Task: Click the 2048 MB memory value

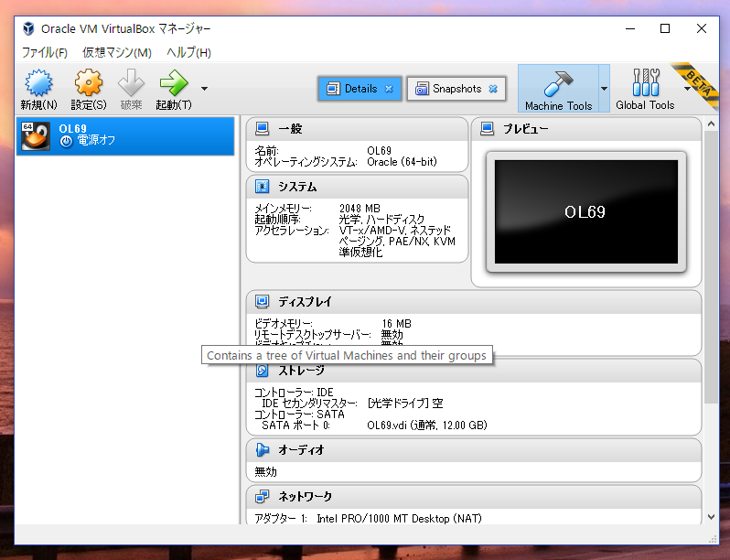Action: (360, 208)
